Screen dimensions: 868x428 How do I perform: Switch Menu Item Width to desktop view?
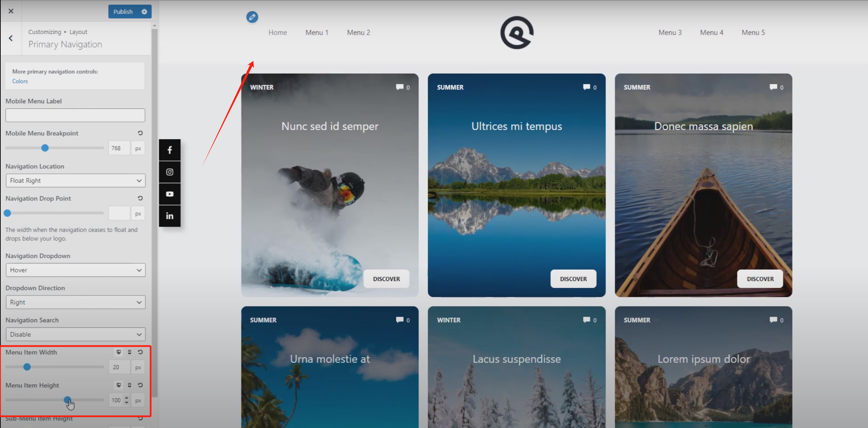click(x=119, y=352)
